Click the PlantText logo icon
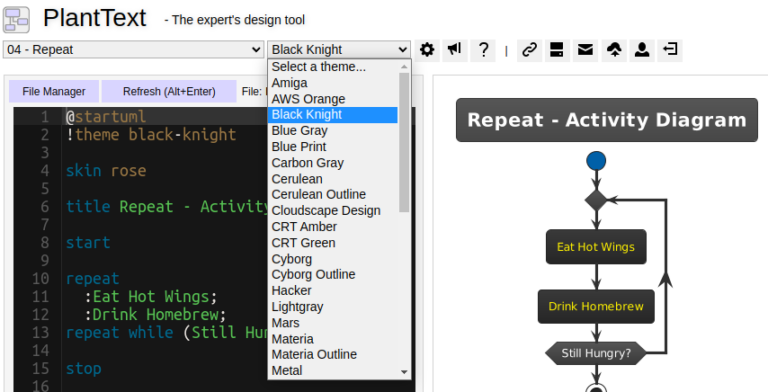This screenshot has width=768, height=392. click(x=17, y=19)
